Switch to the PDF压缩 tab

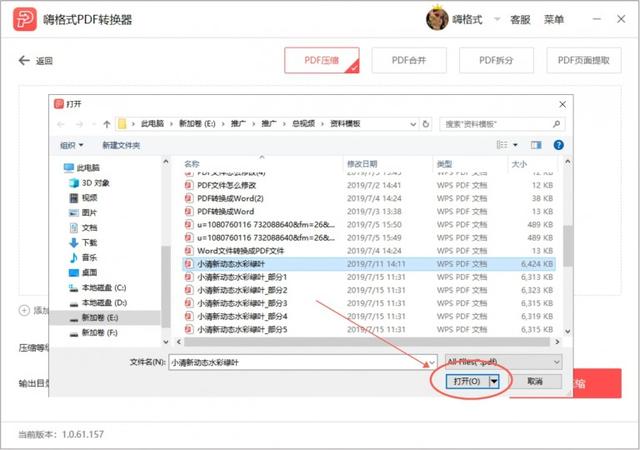322,60
